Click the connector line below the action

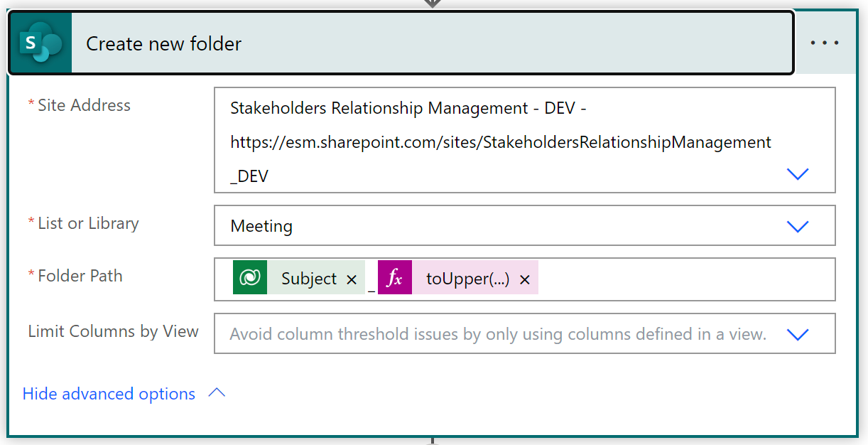click(x=433, y=441)
